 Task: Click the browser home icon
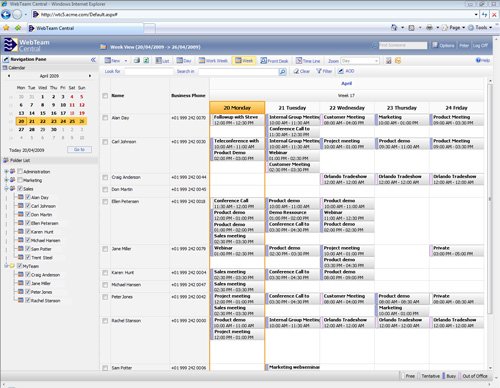[394, 28]
